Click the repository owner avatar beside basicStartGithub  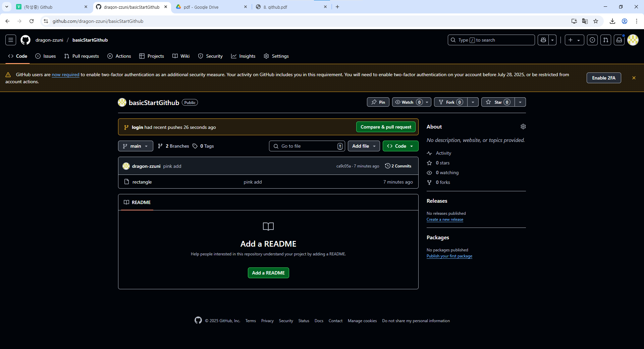pyautogui.click(x=122, y=102)
